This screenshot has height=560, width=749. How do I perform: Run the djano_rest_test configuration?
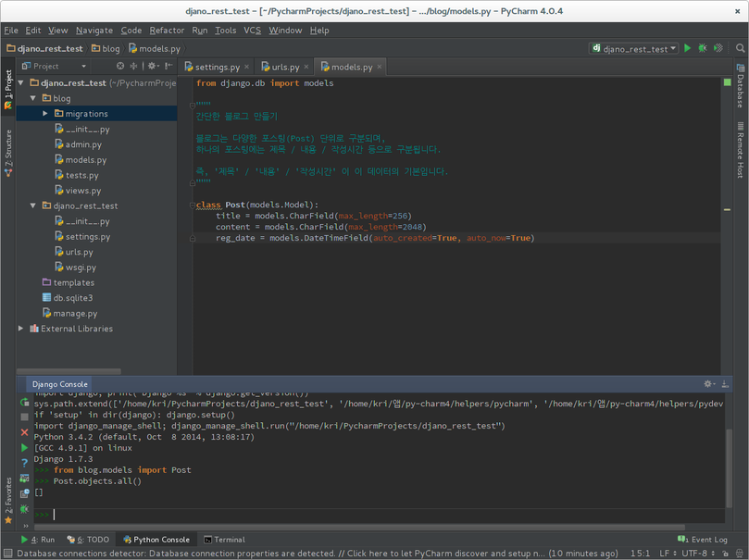pos(687,48)
